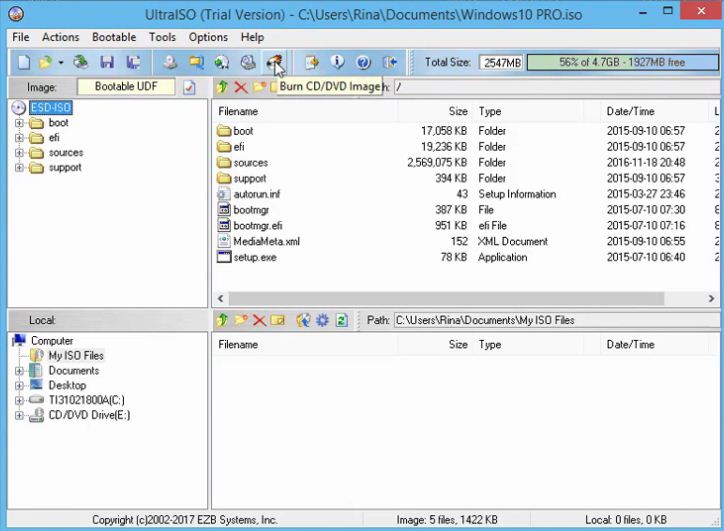The height and width of the screenshot is (531, 724).
Task: Click the blue info bubble icon
Action: coord(338,62)
